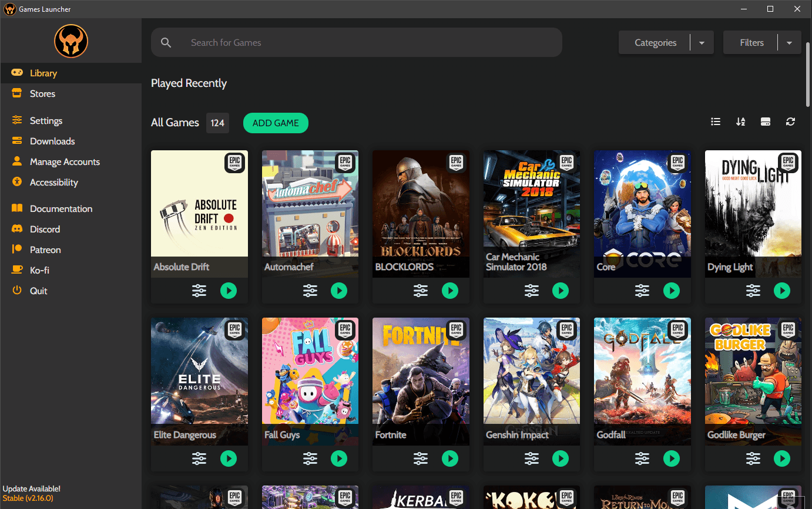Launch Elite Dangerous

(x=229, y=459)
